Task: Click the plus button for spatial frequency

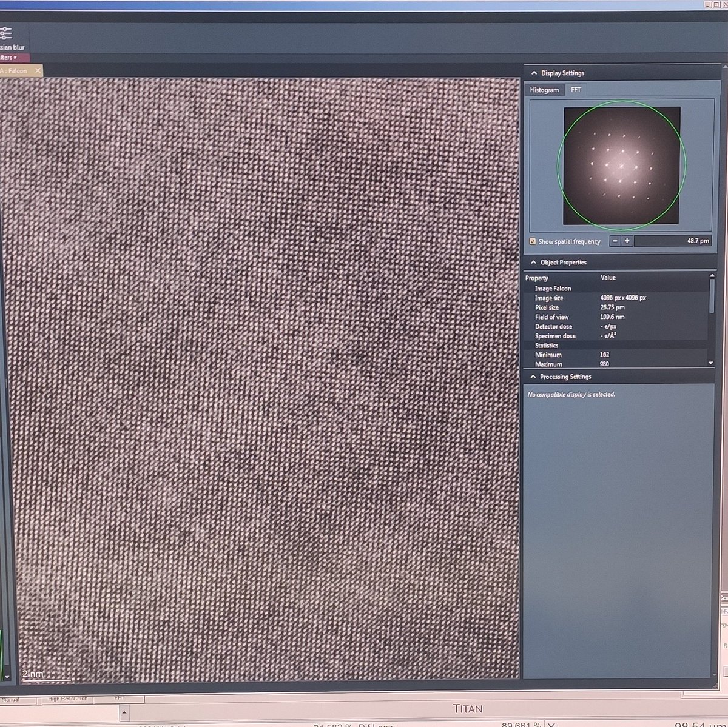Action: (x=627, y=241)
